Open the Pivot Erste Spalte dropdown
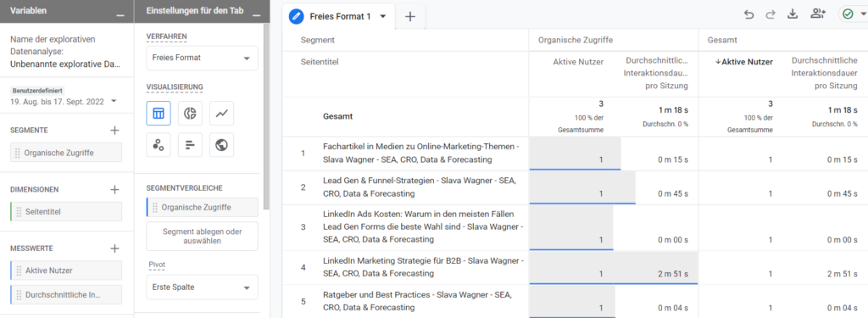 pyautogui.click(x=202, y=287)
